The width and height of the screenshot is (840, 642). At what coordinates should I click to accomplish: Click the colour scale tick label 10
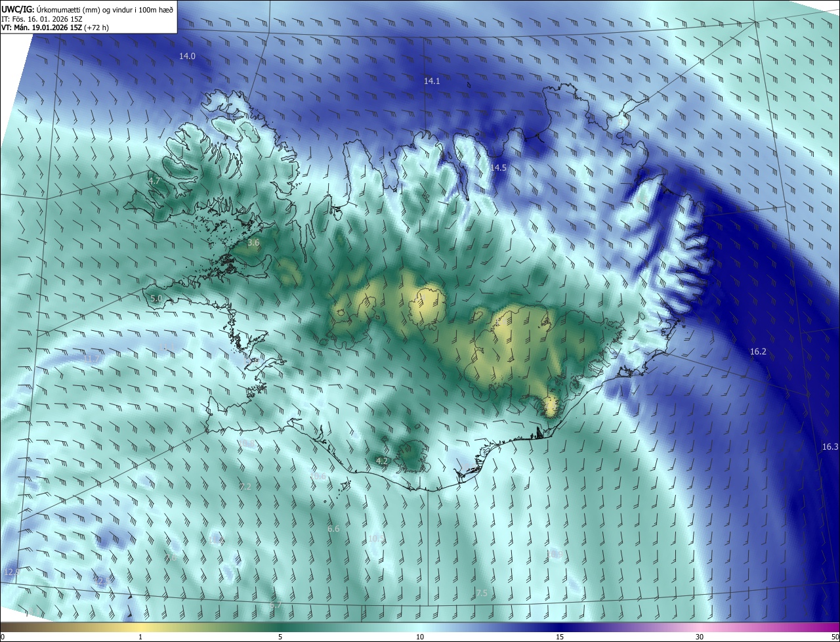tap(420, 637)
